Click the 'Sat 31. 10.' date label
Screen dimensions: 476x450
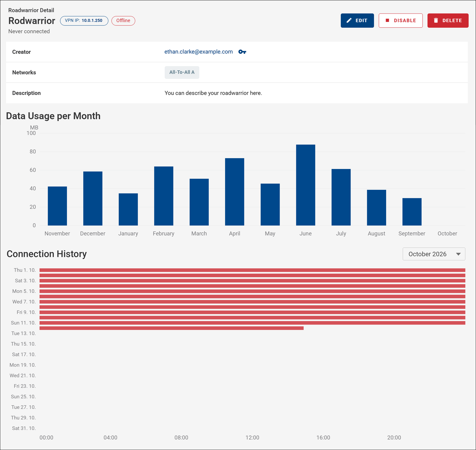(x=24, y=428)
